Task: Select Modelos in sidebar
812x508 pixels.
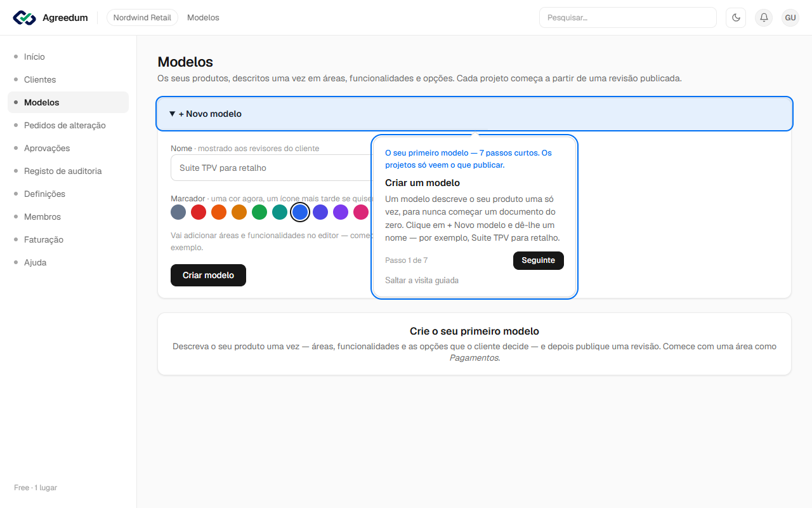Action: (x=68, y=102)
